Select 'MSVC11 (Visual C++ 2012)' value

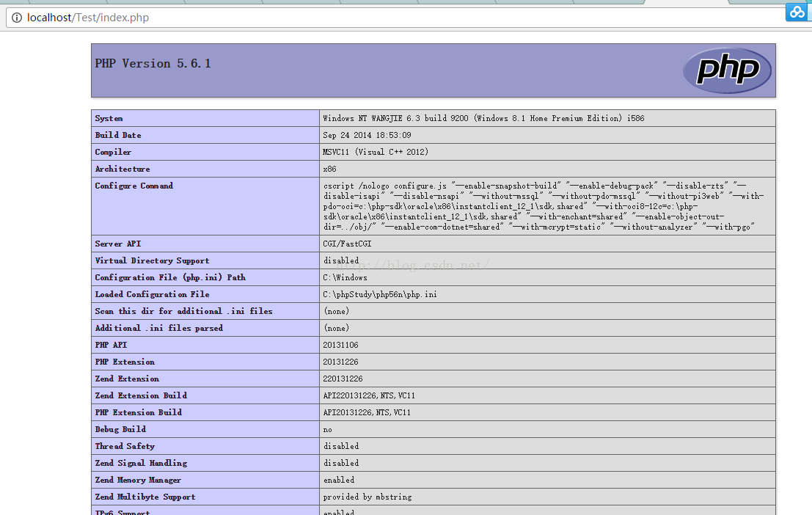376,153
